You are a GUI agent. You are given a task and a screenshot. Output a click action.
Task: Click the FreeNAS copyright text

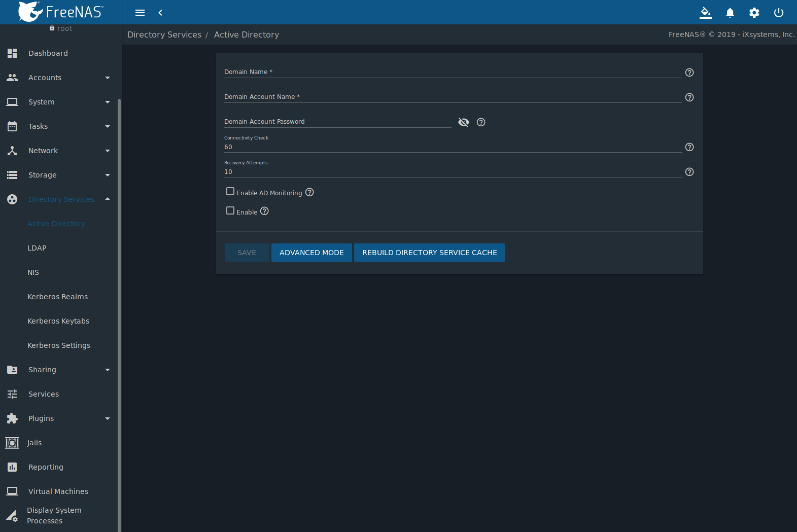(x=732, y=34)
